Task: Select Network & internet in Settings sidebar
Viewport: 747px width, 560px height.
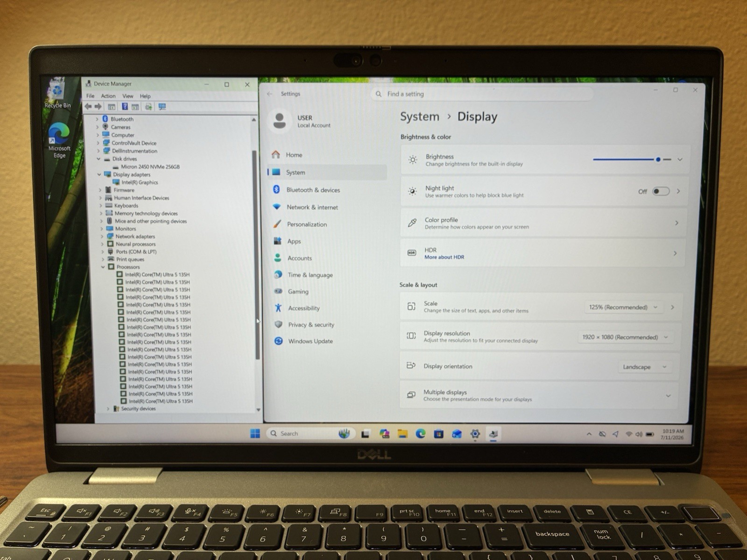Action: click(x=327, y=207)
